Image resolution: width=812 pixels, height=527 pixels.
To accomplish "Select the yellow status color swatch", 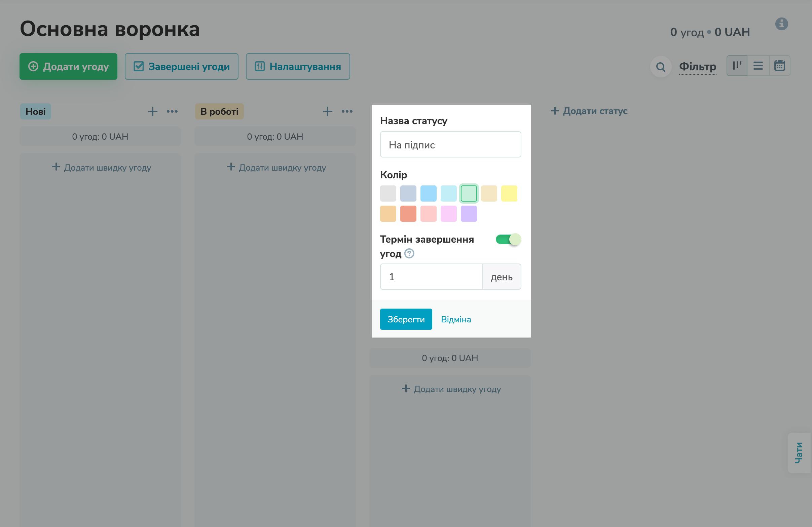I will [x=509, y=193].
